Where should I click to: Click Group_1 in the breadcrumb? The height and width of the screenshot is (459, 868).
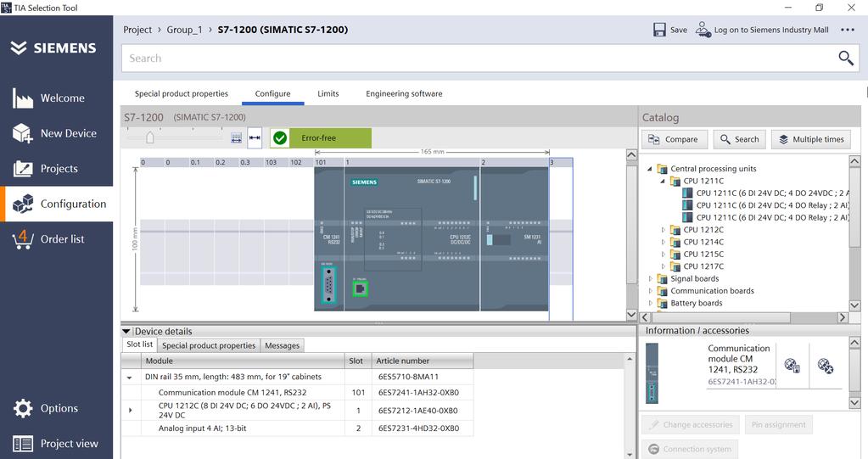[184, 30]
